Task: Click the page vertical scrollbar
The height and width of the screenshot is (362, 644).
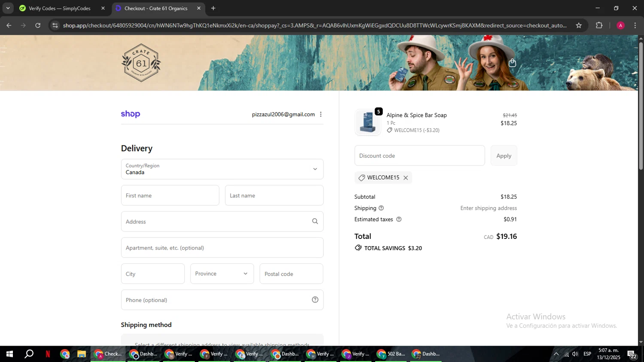Action: click(x=641, y=106)
